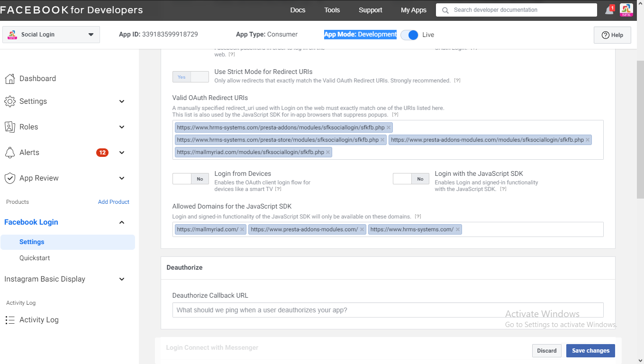This screenshot has width=644, height=364.
Task: Open the Social Login app dropdown
Action: 51,35
